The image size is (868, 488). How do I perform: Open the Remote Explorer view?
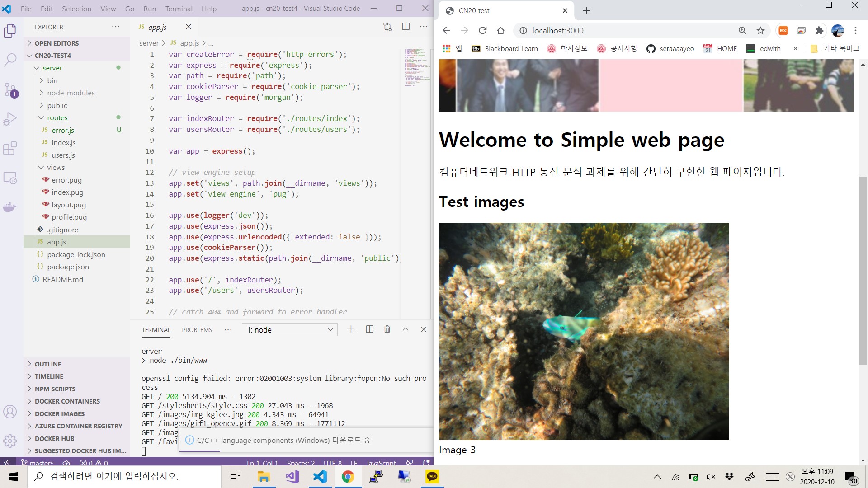click(x=10, y=178)
